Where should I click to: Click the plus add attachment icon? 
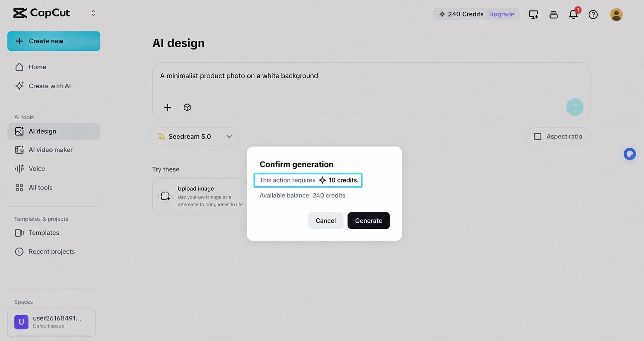tap(168, 108)
